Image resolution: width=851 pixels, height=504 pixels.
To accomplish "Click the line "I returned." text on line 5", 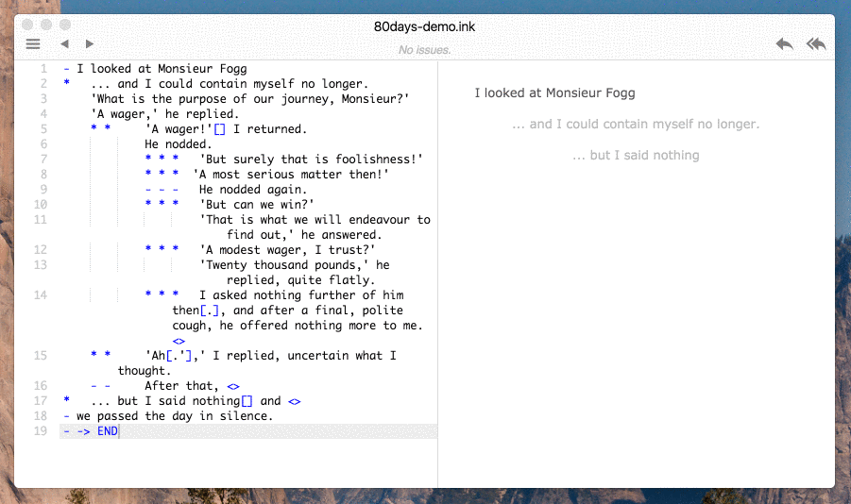I will click(270, 129).
